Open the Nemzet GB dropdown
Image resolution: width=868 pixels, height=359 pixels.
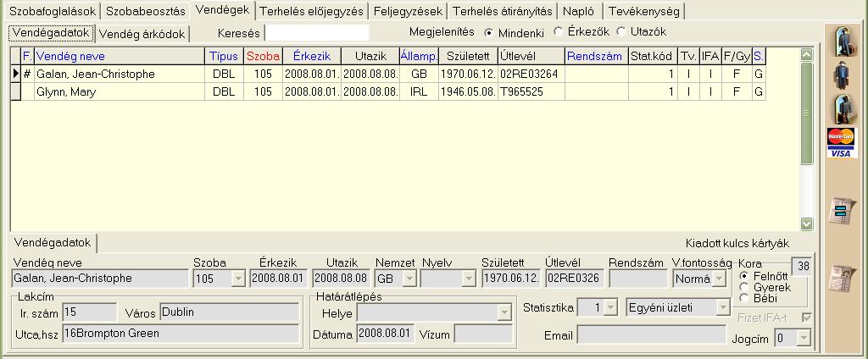click(409, 279)
